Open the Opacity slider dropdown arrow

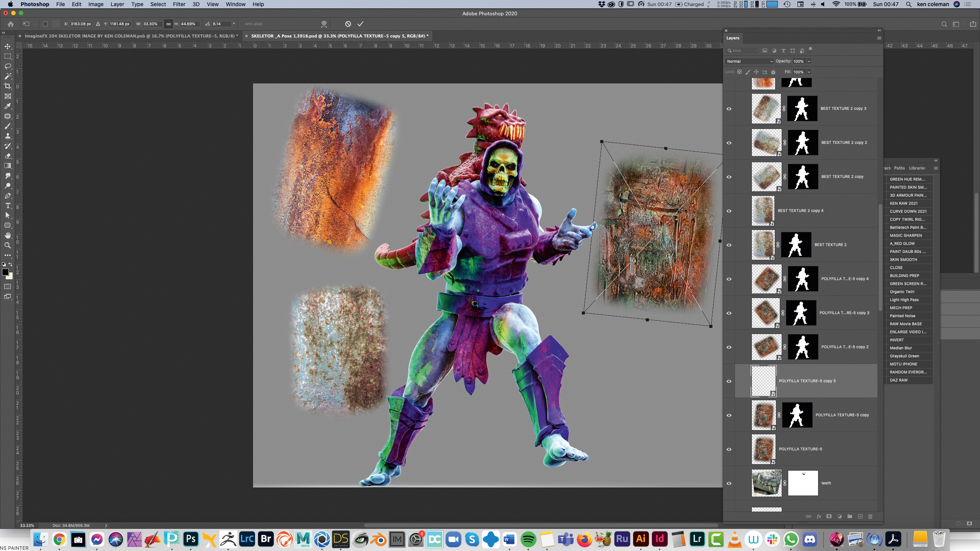pos(809,61)
